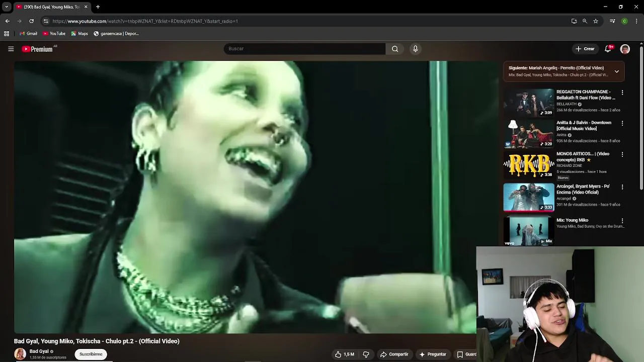
Task: Play REGGAETON CHAMPAGNE thumbnail
Action: (x=529, y=103)
